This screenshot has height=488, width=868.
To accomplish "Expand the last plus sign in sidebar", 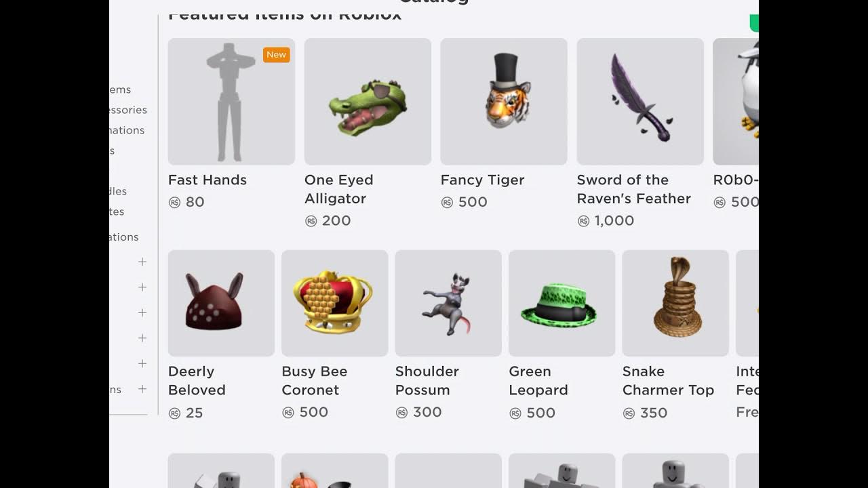I will pos(142,389).
